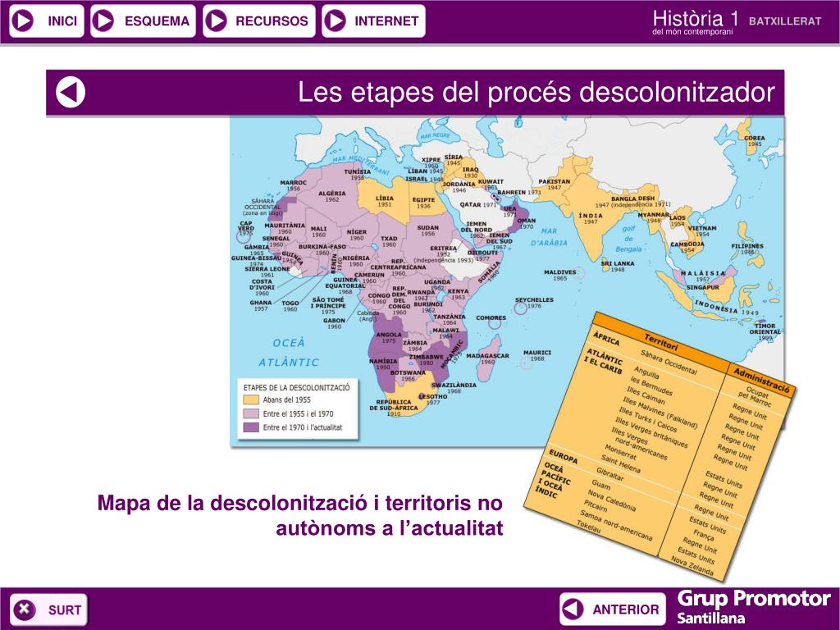840x630 pixels.
Task: Open the RECURSOS section
Action: (258, 21)
